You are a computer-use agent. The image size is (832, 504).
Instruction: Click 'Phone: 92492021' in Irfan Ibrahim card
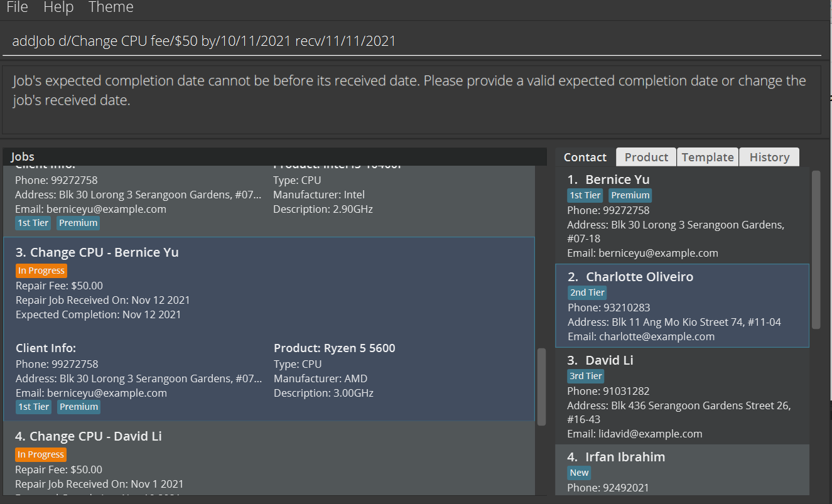608,488
